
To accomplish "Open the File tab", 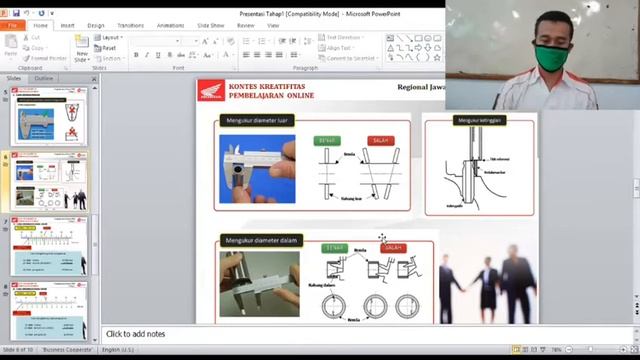I will (x=13, y=25).
